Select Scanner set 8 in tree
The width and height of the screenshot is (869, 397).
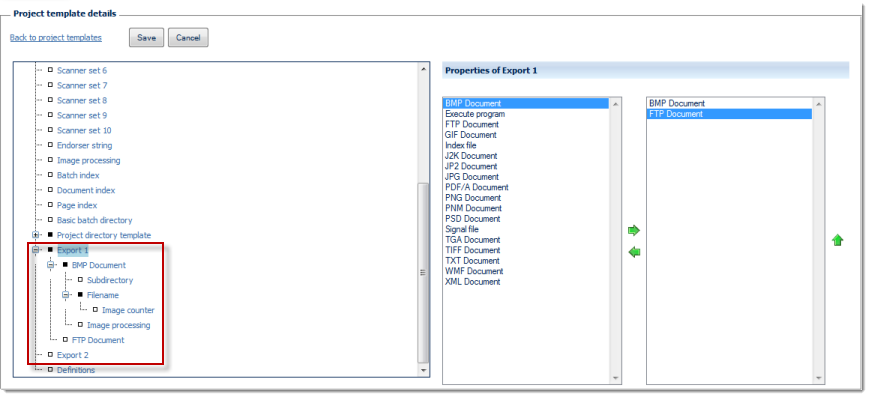(x=82, y=100)
